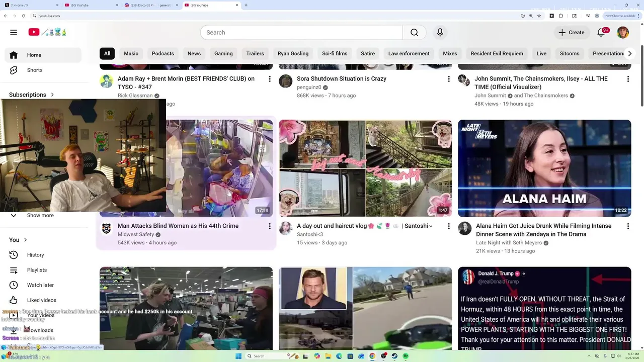Click the YouTube logo

47,32
